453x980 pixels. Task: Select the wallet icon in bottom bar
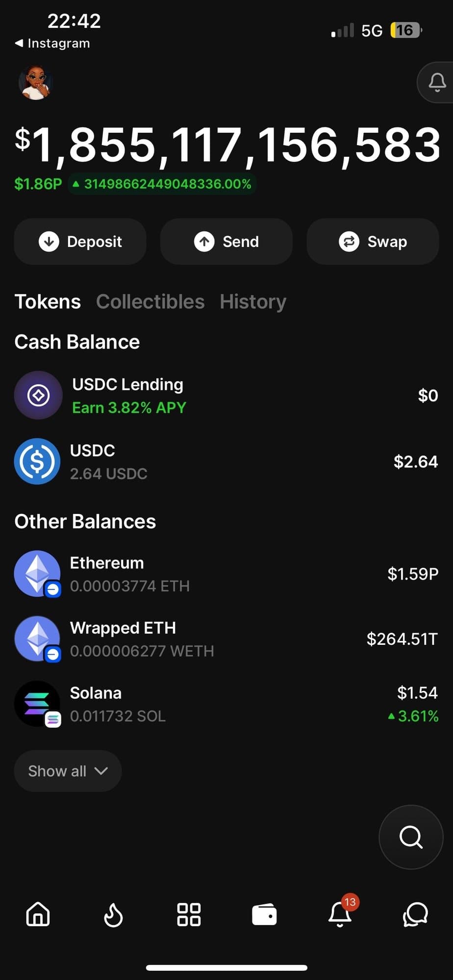(x=264, y=914)
